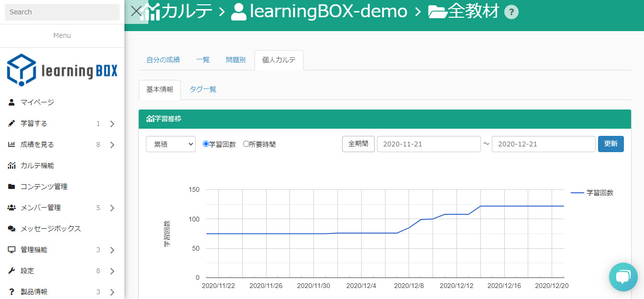Screen dimensions: 644x299
Task: Expand the 学習する submenu arrow
Action: (112, 124)
